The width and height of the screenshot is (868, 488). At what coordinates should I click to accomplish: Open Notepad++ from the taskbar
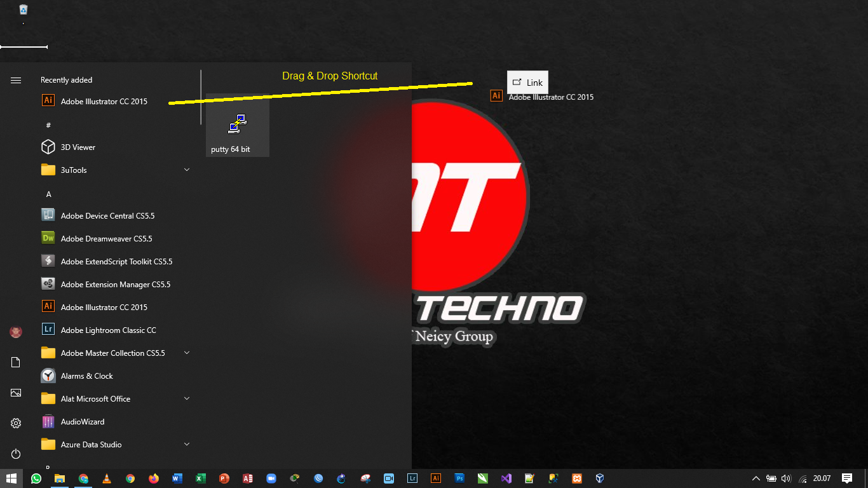point(530,478)
